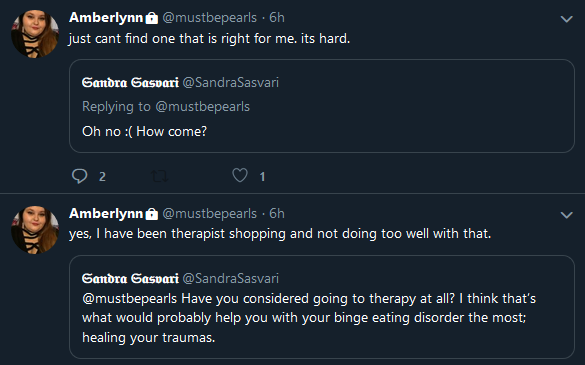Click the lock icon beside first Amberlynn name
The height and width of the screenshot is (365, 585).
[151, 18]
